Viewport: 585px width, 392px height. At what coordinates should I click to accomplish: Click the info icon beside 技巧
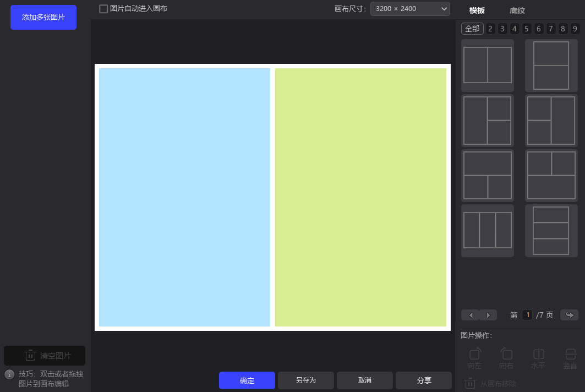[9, 374]
